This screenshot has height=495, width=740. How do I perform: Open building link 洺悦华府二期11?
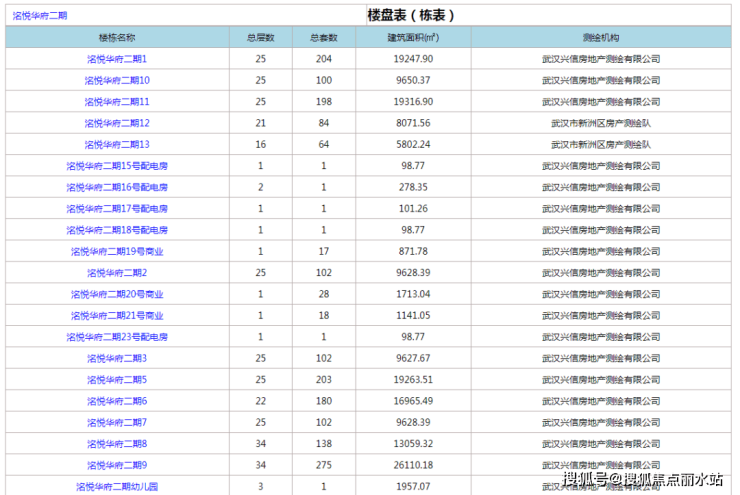coord(117,102)
